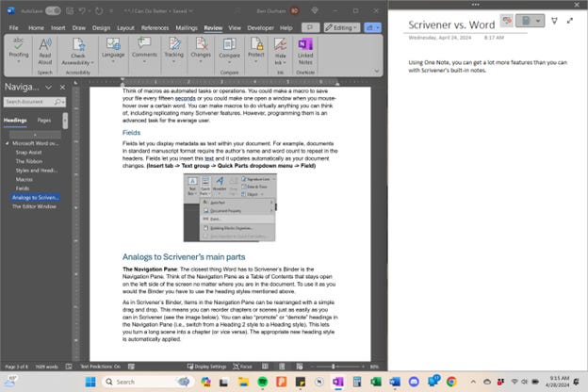Switch to the Home tab
Viewport: 588px width, 392px height.
(x=36, y=27)
